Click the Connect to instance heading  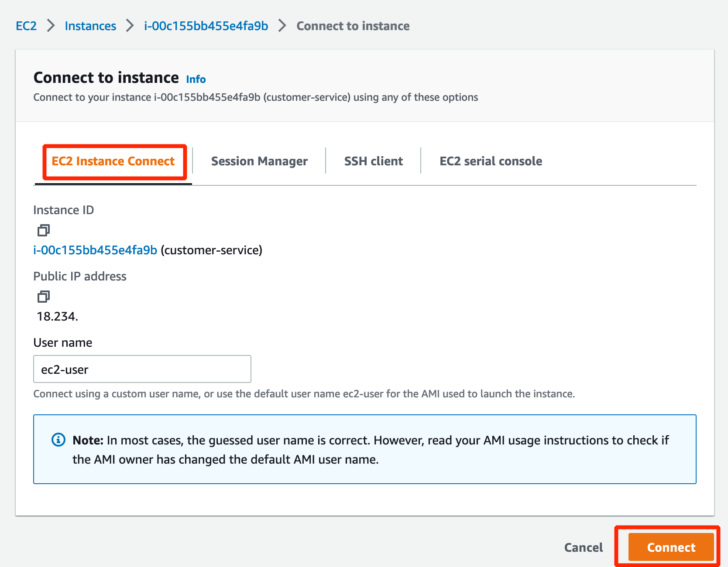pos(106,78)
